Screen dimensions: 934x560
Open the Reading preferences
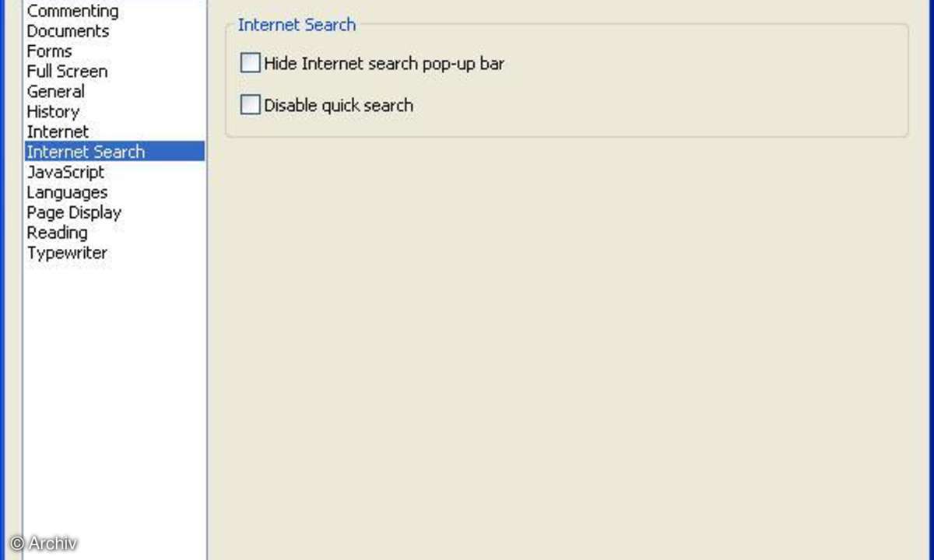coord(57,233)
